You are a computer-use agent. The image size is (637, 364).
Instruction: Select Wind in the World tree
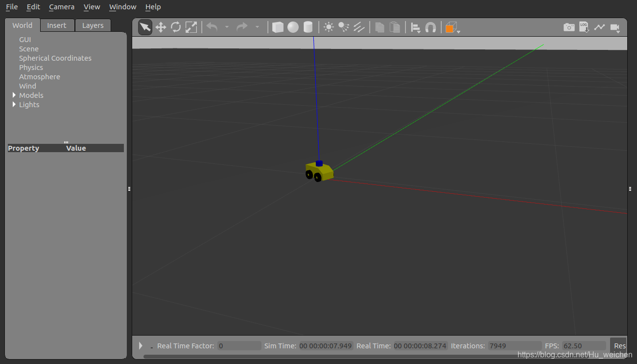[x=27, y=86]
